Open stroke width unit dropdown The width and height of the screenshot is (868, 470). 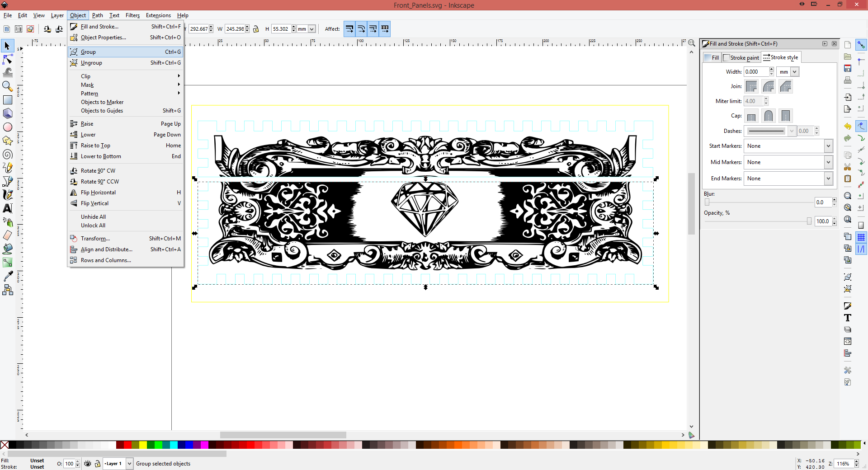(x=788, y=72)
